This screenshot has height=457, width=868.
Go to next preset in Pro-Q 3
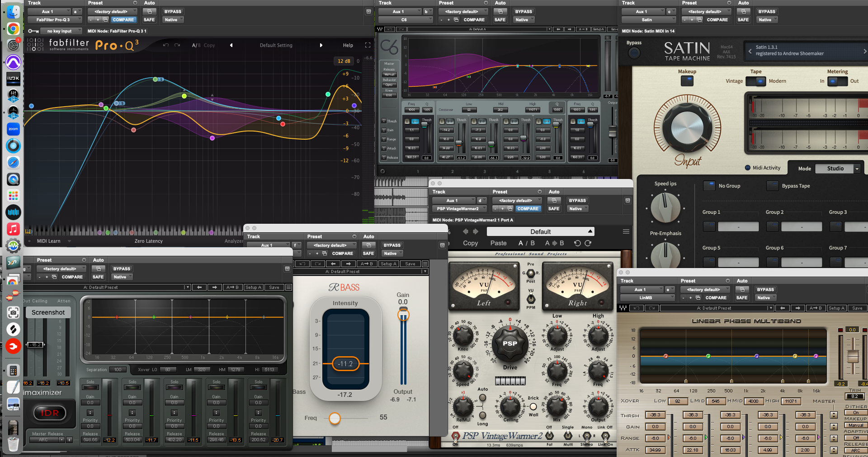321,45
